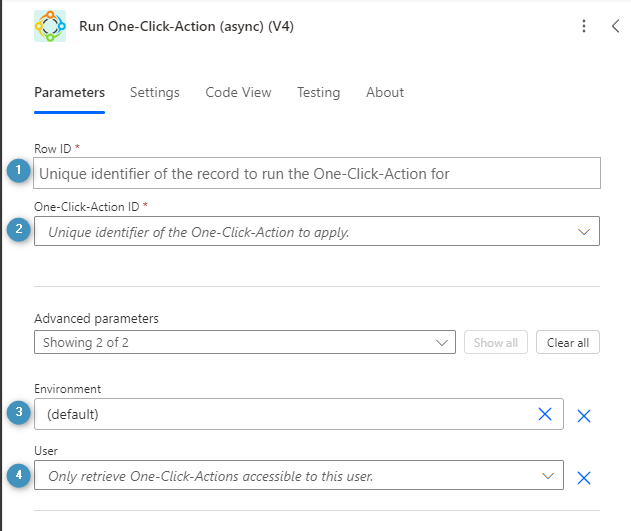Open the Testing tab
The image size is (631, 531).
point(318,93)
